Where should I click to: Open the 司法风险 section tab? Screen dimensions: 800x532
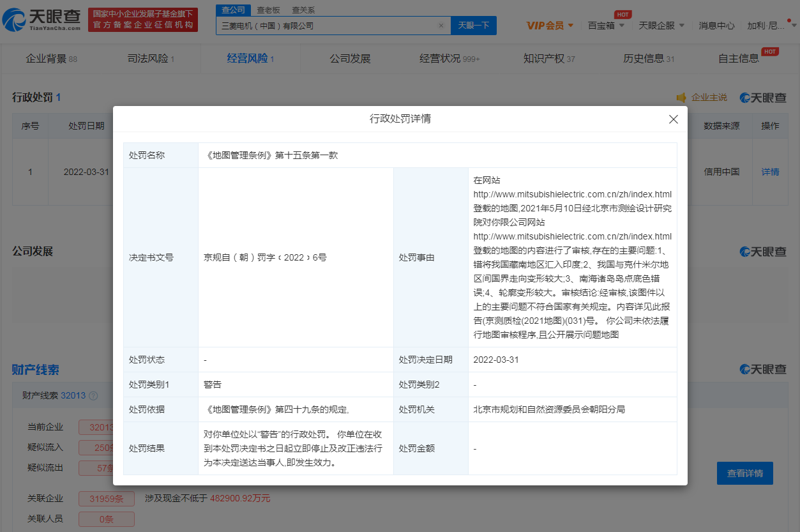coord(151,59)
